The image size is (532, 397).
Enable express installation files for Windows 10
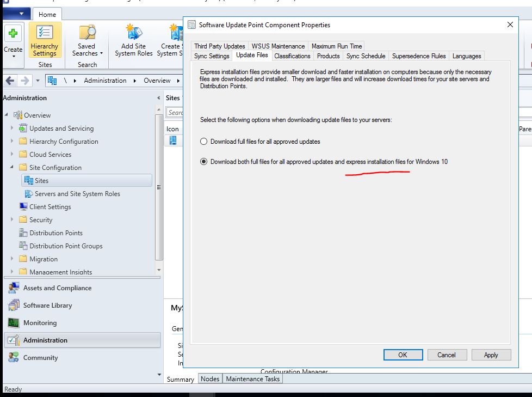[203, 161]
